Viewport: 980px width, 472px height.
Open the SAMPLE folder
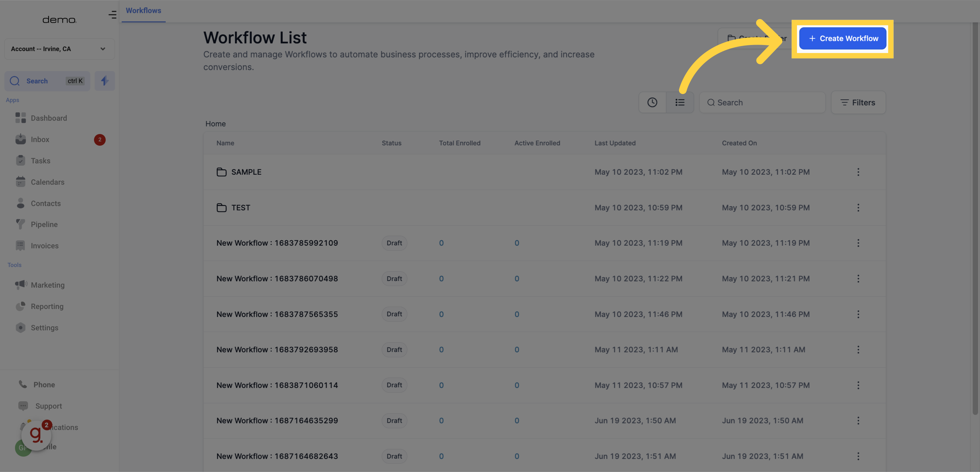pos(239,172)
